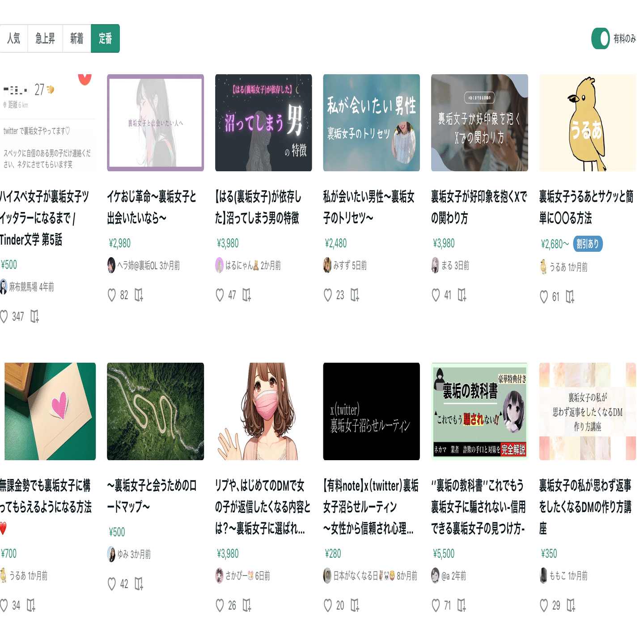Bookmark the 裏垢の教科書 article
Image resolution: width=644 pixels, height=644 pixels.
point(462,606)
